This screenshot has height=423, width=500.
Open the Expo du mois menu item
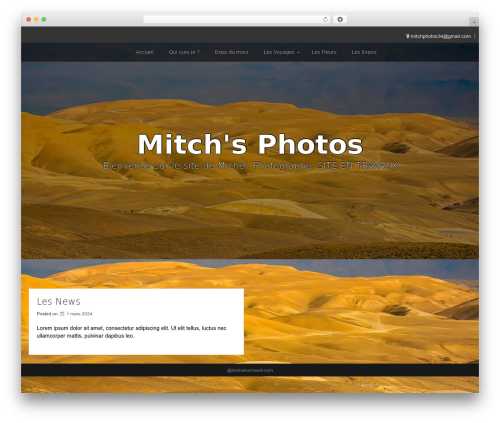click(231, 52)
